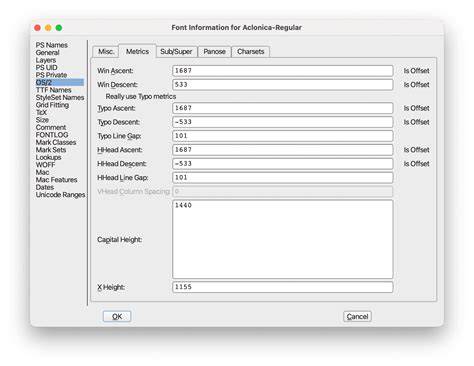
Task: Click the Cancel button
Action: point(357,317)
